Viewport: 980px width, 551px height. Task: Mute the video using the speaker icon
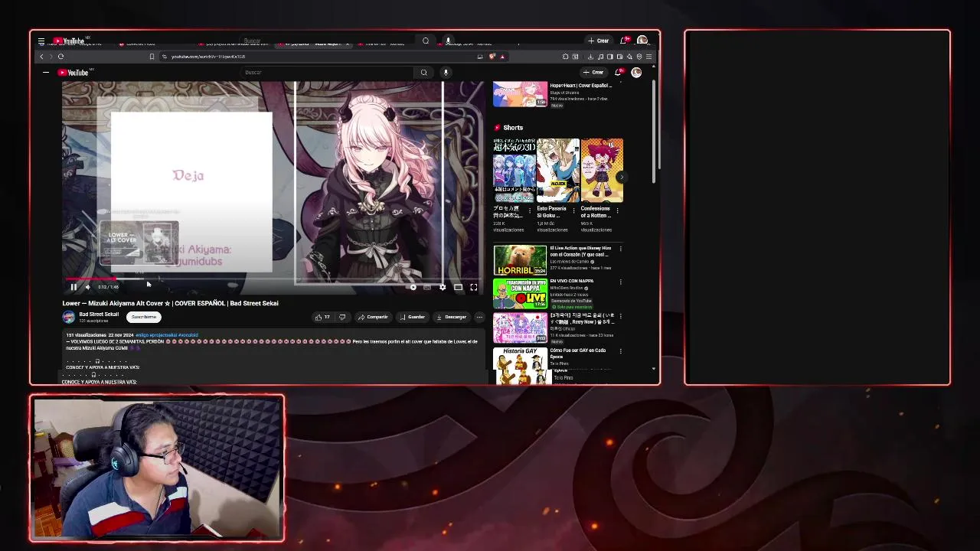(87, 287)
